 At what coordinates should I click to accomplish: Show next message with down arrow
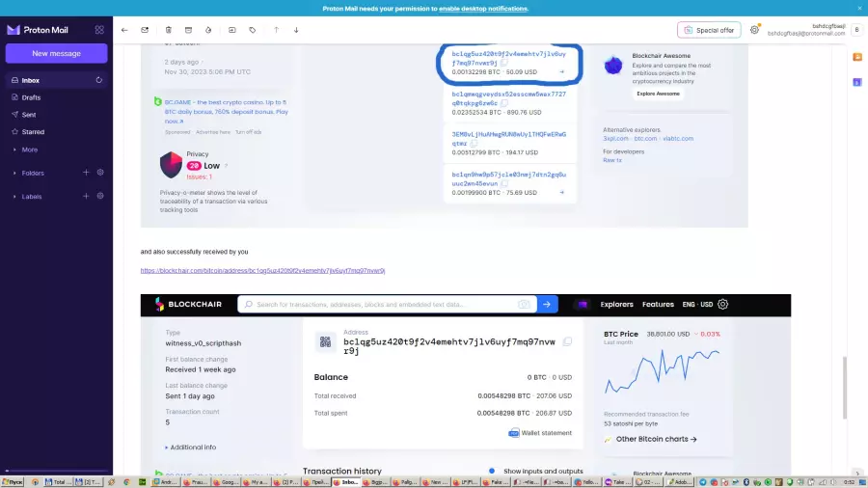click(296, 30)
